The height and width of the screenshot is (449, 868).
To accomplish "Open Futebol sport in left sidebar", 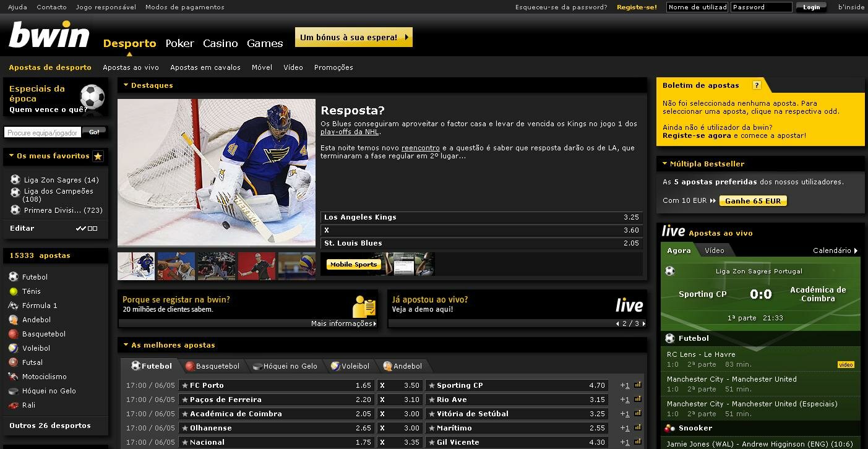I will pos(35,277).
